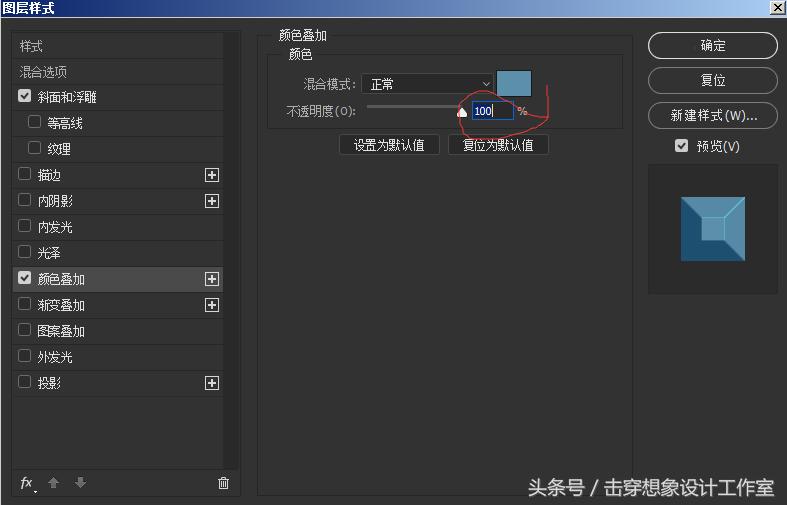Click the 复位 button
787x505 pixels.
[713, 80]
